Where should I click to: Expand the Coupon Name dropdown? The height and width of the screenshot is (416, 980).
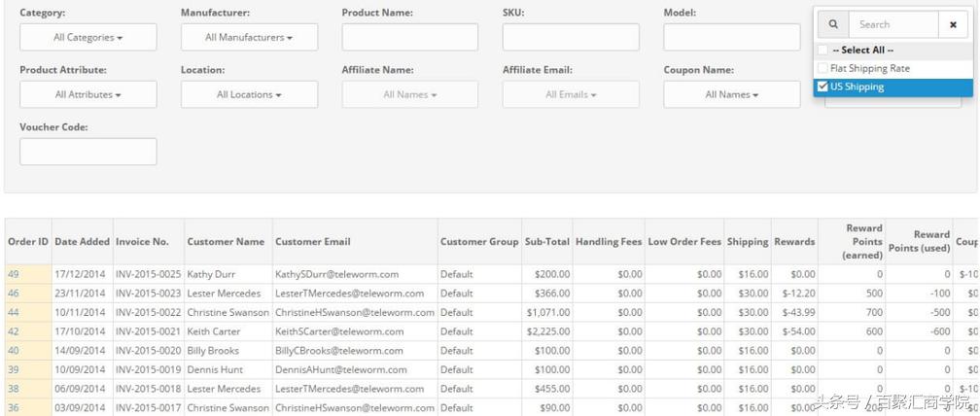pyautogui.click(x=731, y=94)
